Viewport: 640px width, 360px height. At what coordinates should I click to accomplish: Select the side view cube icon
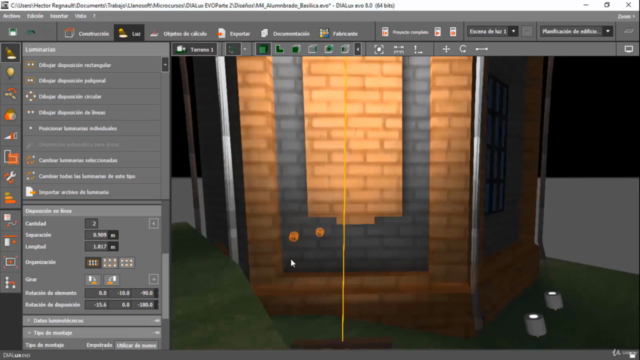(313, 49)
